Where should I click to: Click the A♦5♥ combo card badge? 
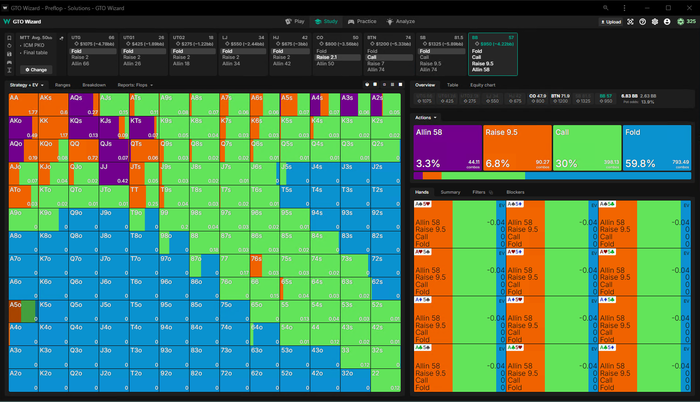pyautogui.click(x=515, y=300)
